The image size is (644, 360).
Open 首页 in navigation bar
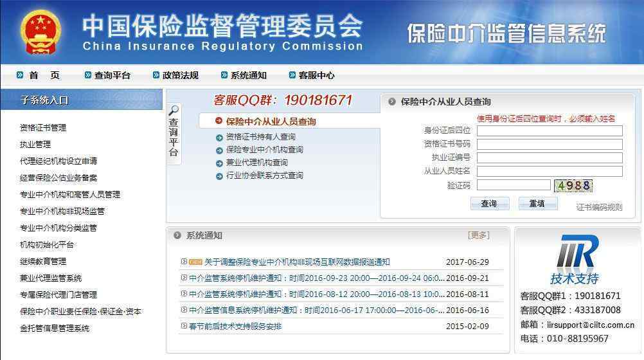pos(44,75)
